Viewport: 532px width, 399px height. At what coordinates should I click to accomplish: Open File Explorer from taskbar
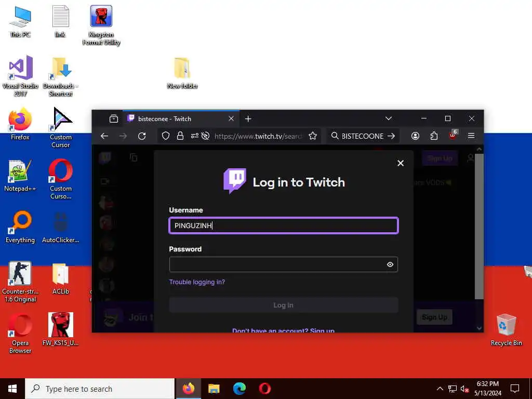point(214,389)
